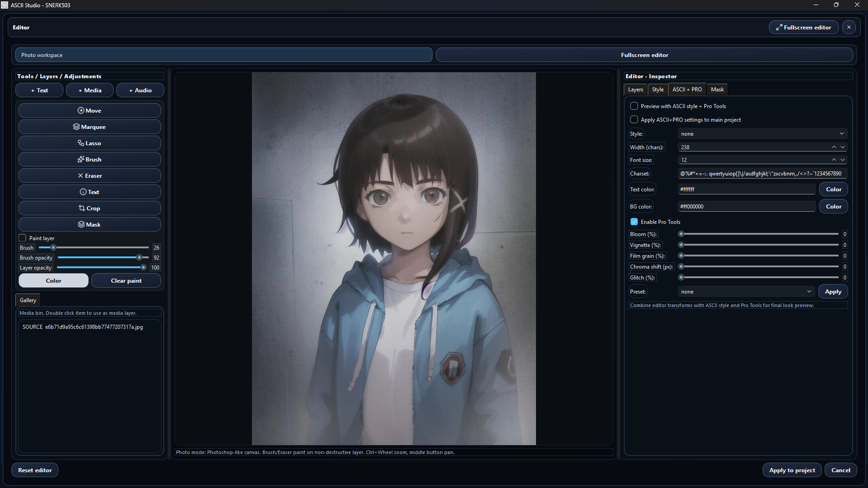Enable Preview with ASCII style + Pro Tools
The height and width of the screenshot is (488, 868).
pos(634,106)
